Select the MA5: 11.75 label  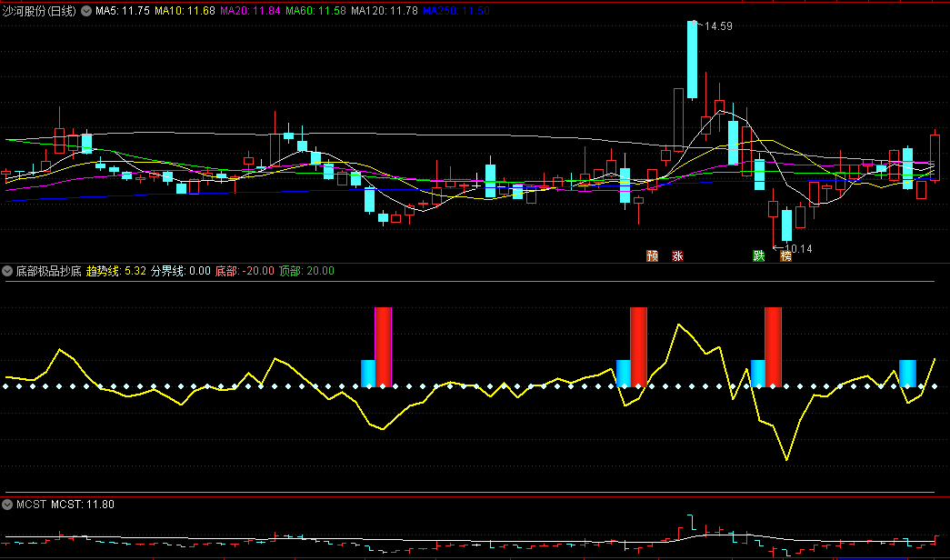tap(123, 11)
